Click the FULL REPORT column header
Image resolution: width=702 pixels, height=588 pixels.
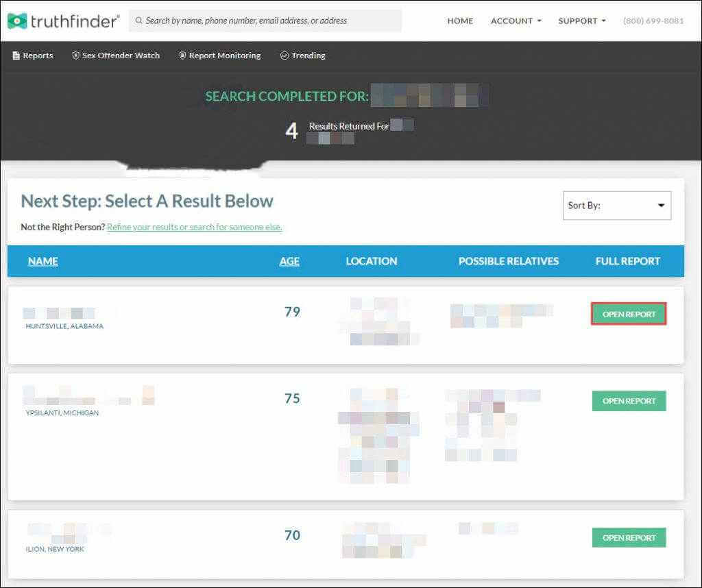[x=628, y=261]
